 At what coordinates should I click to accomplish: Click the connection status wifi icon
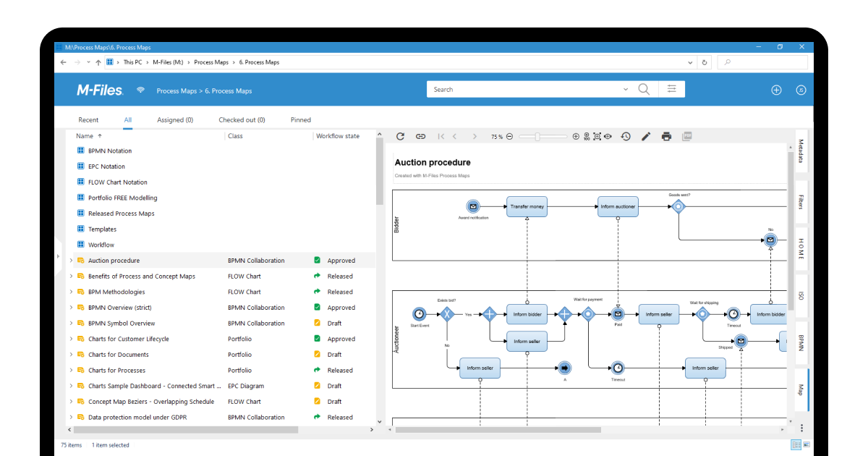[x=140, y=90]
